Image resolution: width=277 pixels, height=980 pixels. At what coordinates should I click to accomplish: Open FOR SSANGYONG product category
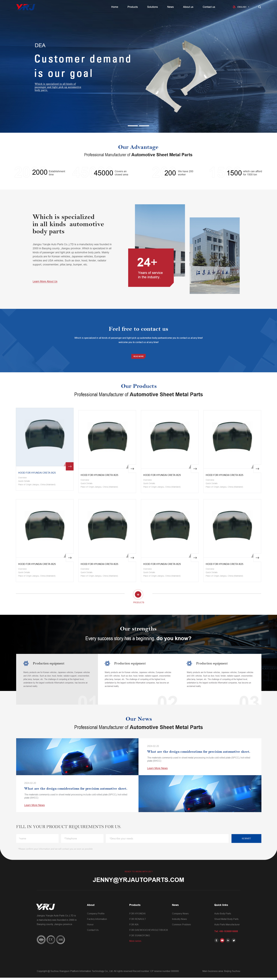140,935
